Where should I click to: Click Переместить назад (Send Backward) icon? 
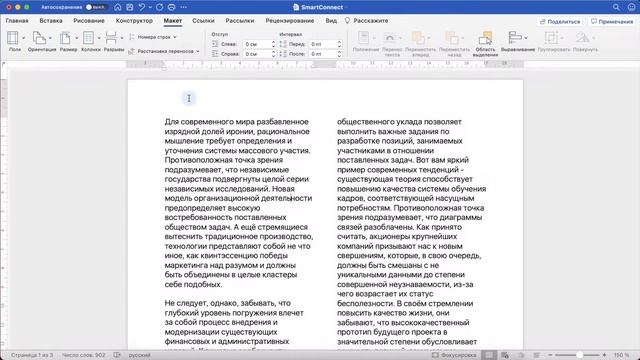(x=452, y=38)
